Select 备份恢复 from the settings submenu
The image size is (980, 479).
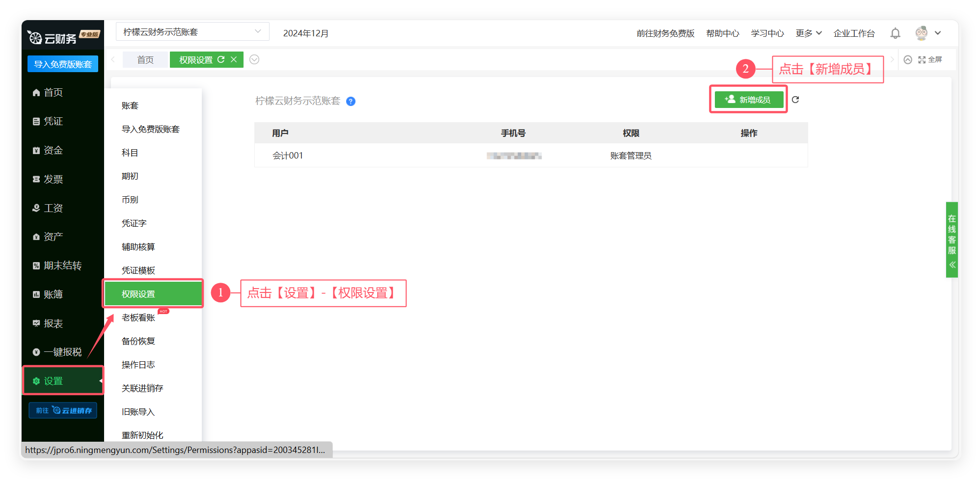(x=138, y=341)
